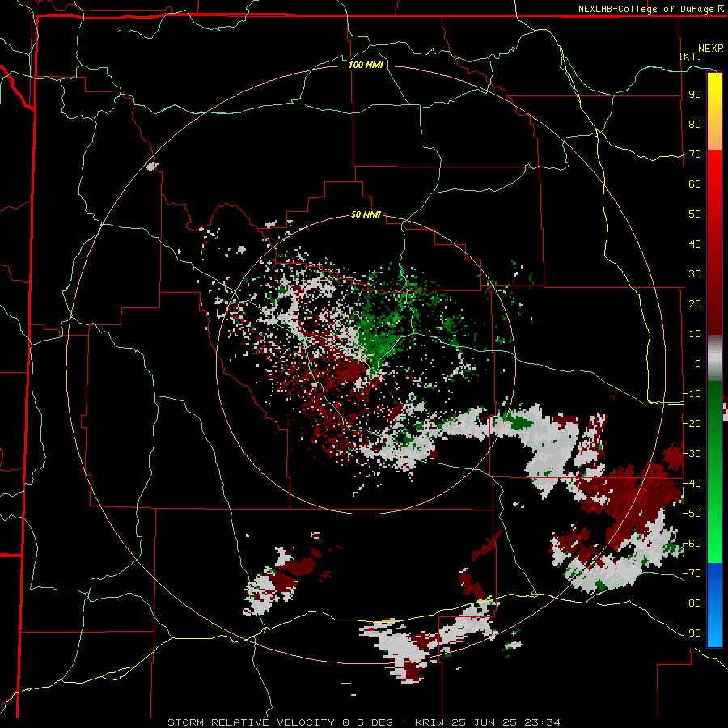The height and width of the screenshot is (728, 728).
Task: Select the -90 value on velocity scale
Action: click(692, 633)
